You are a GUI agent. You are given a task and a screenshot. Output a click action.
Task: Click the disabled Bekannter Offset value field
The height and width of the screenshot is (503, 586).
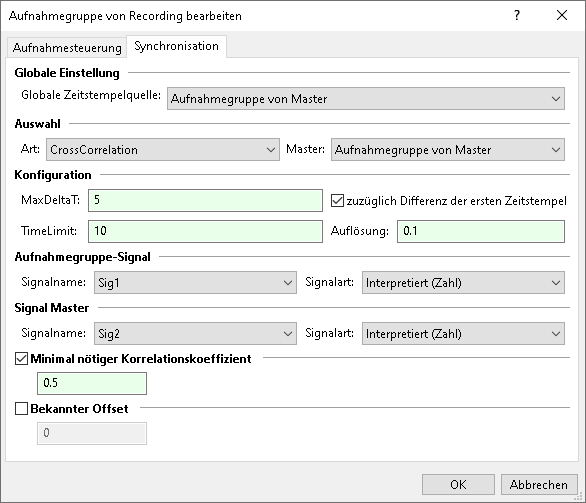(x=92, y=433)
